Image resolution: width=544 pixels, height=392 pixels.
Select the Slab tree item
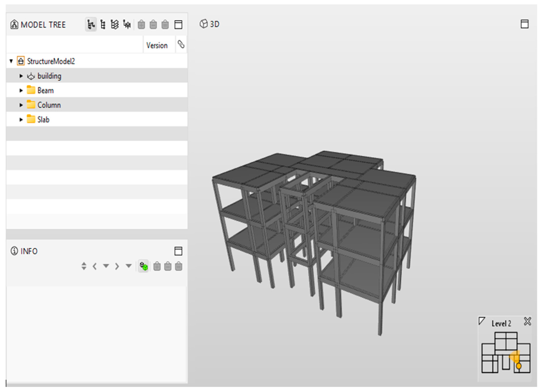point(43,120)
